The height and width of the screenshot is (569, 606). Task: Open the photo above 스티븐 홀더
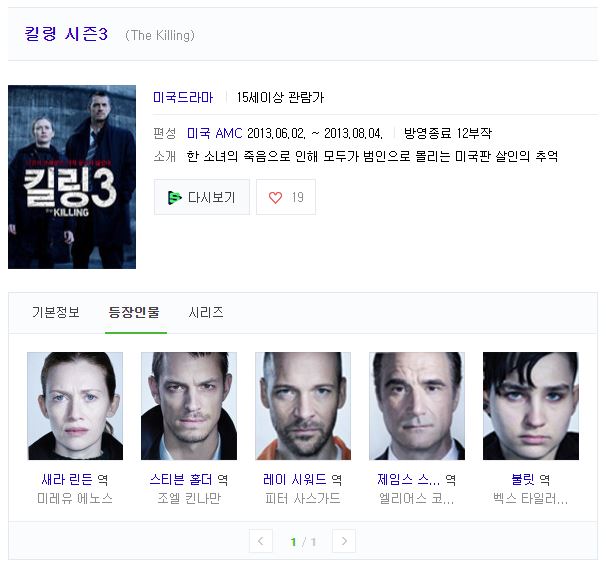coord(189,406)
